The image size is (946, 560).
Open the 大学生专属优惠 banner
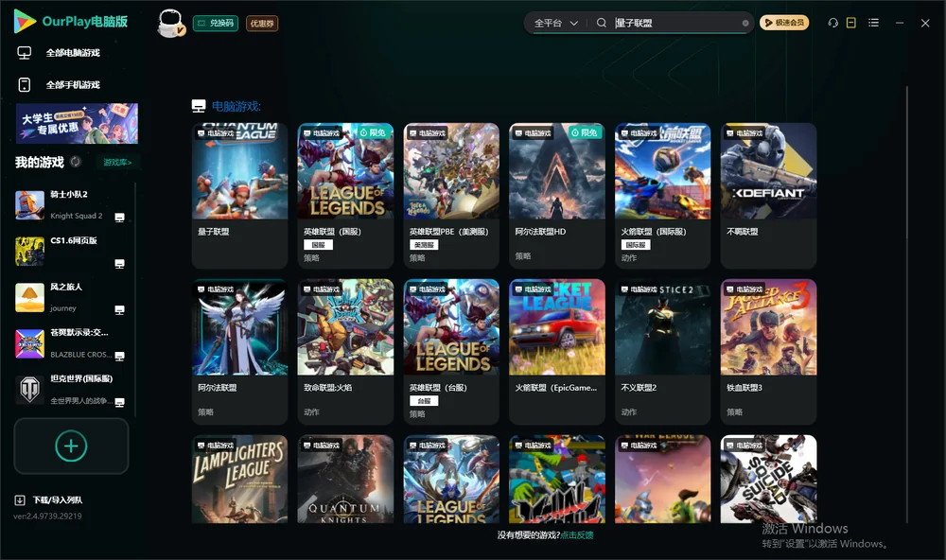77,124
